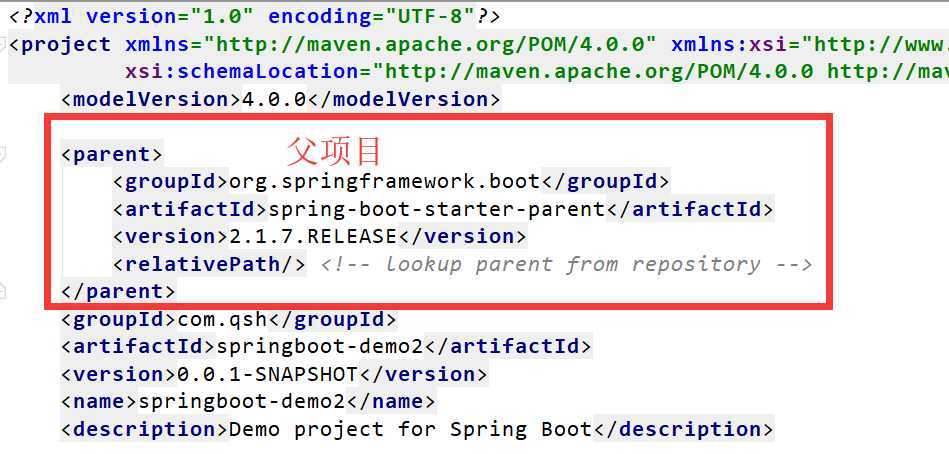Click the 'UTF-8' encoding value

pyautogui.click(x=431, y=16)
